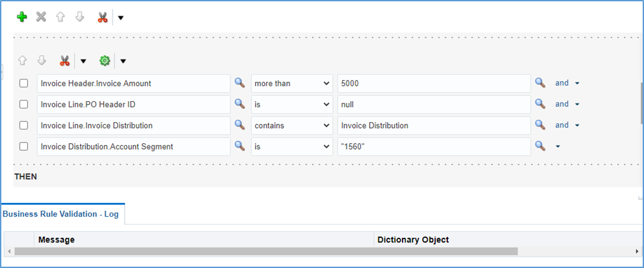Click the Dictionary Object column header
The image size is (644, 268).
(x=412, y=240)
